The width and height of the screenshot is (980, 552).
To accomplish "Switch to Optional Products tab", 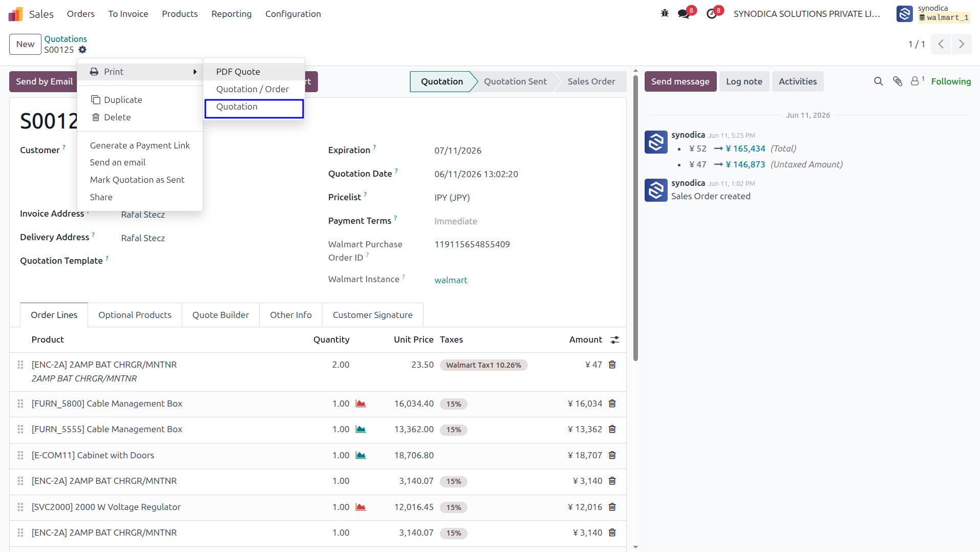I will click(x=135, y=315).
